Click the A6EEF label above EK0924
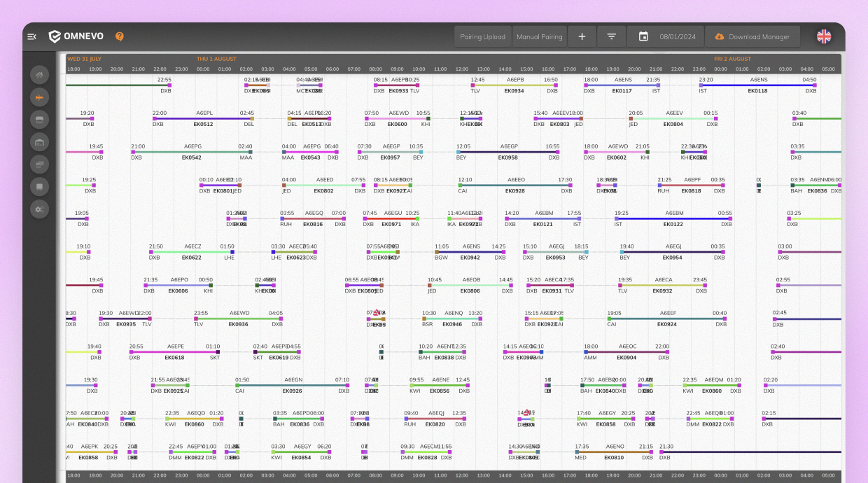Screen dimensions: 868x483 pos(668,313)
